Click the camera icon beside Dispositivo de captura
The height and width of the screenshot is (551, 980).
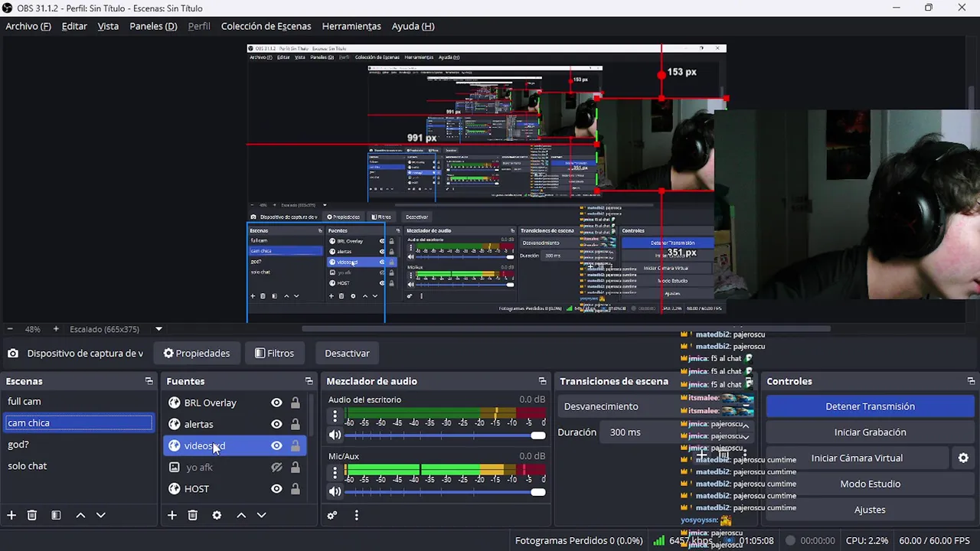click(13, 354)
